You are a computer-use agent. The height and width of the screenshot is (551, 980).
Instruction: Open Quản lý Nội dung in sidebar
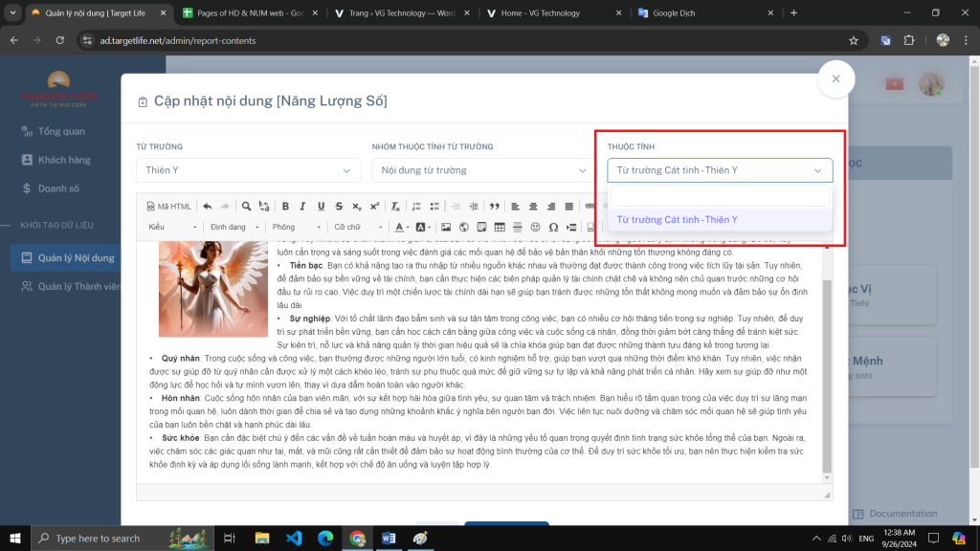pos(68,257)
